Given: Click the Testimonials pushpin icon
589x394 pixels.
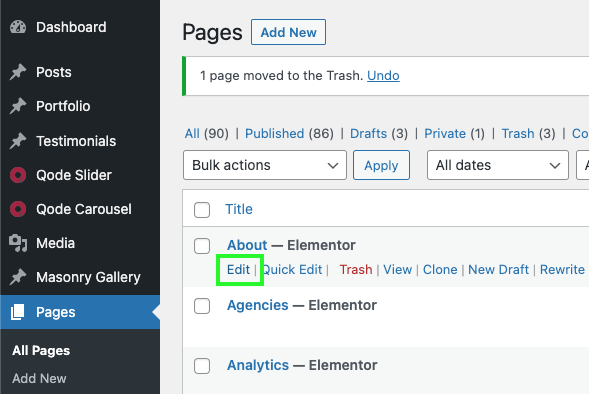Looking at the screenshot, I should [x=18, y=141].
